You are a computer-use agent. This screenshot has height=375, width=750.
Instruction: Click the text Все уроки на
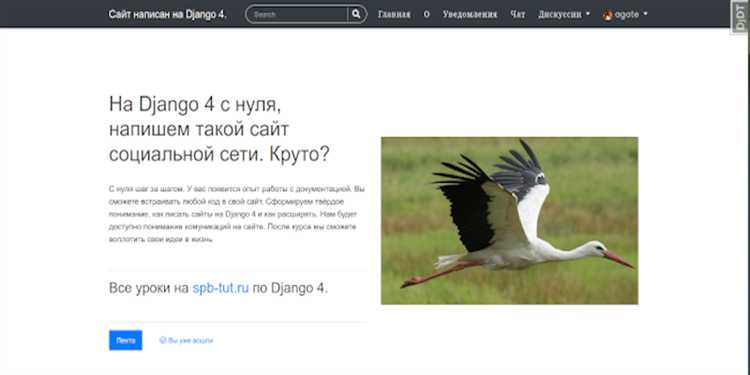point(149,288)
